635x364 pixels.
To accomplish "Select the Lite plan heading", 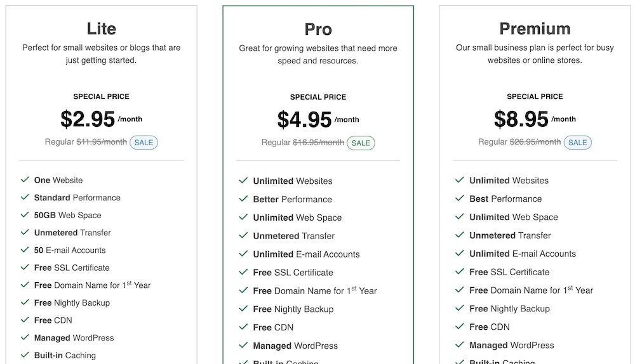I will 102,29.
